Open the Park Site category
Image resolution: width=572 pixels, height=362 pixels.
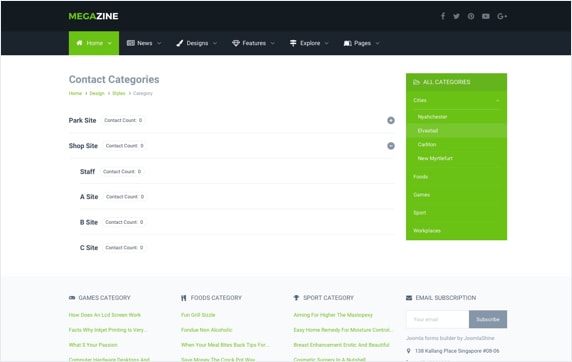82,120
